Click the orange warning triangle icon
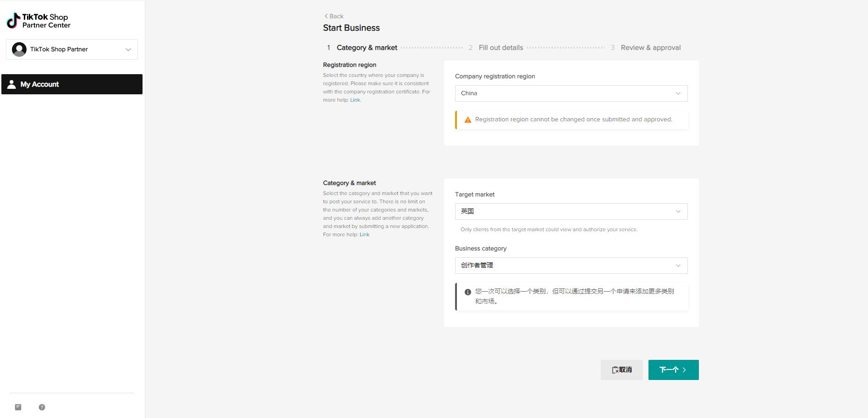The image size is (868, 418). pyautogui.click(x=467, y=119)
